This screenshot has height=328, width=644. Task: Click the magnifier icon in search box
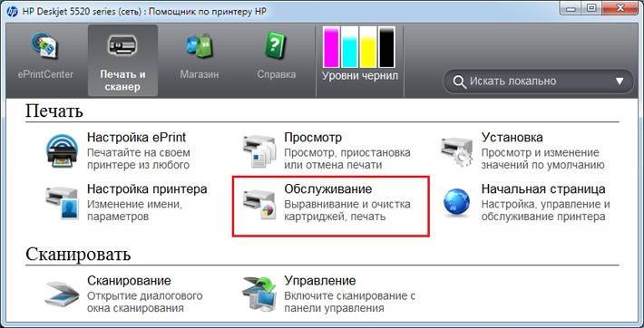(x=459, y=82)
